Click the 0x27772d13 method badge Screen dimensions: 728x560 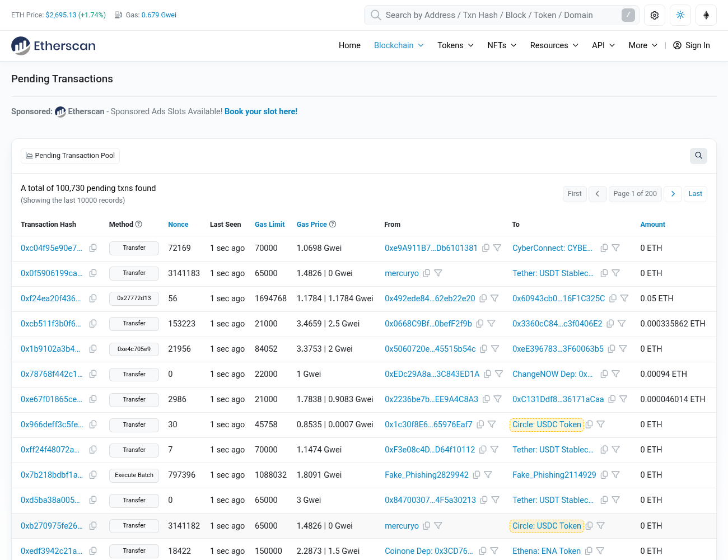(134, 298)
